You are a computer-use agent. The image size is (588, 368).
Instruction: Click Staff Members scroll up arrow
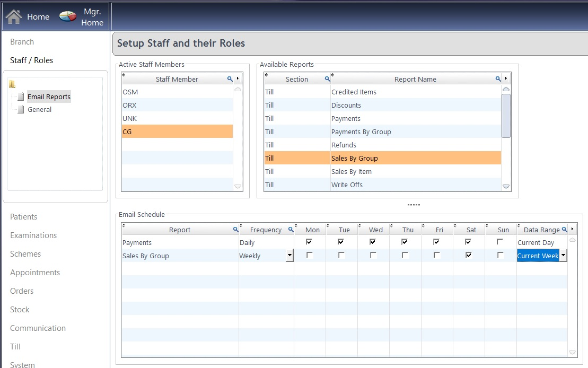tap(238, 89)
